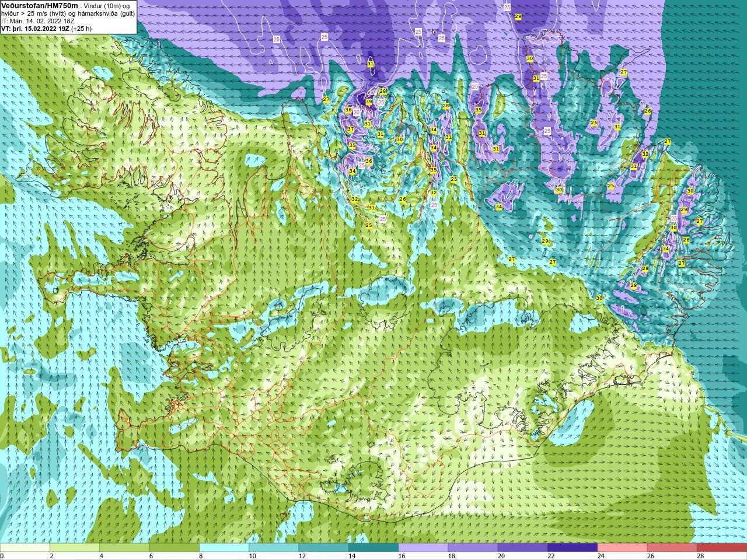Click the legend scale tick label "22"
The image size is (747, 560).
[x=551, y=556]
